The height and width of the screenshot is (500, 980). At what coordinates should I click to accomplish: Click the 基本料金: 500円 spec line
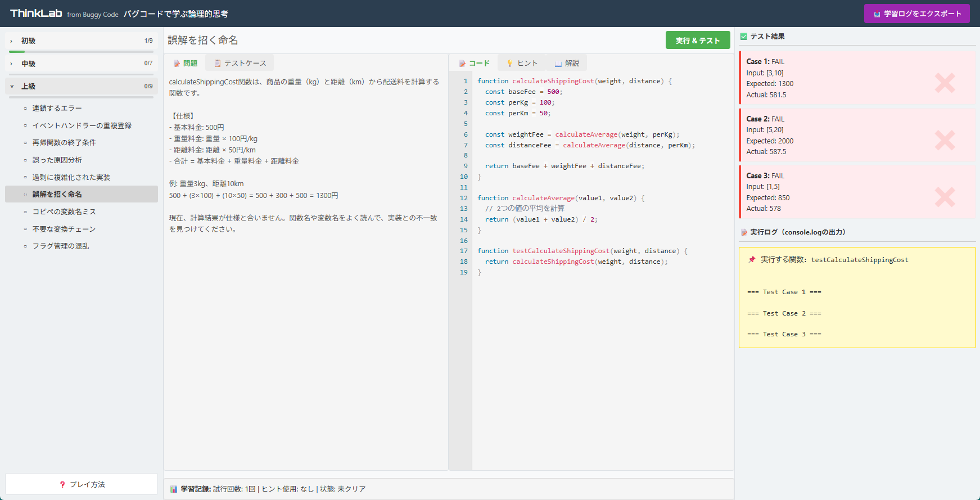coord(197,128)
